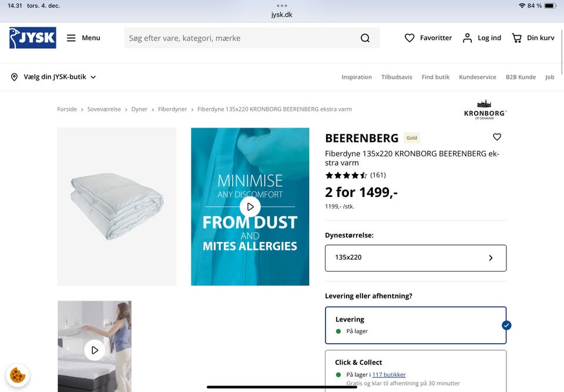Click the star rating with 161 reviews
This screenshot has width=564, height=392.
(352, 175)
